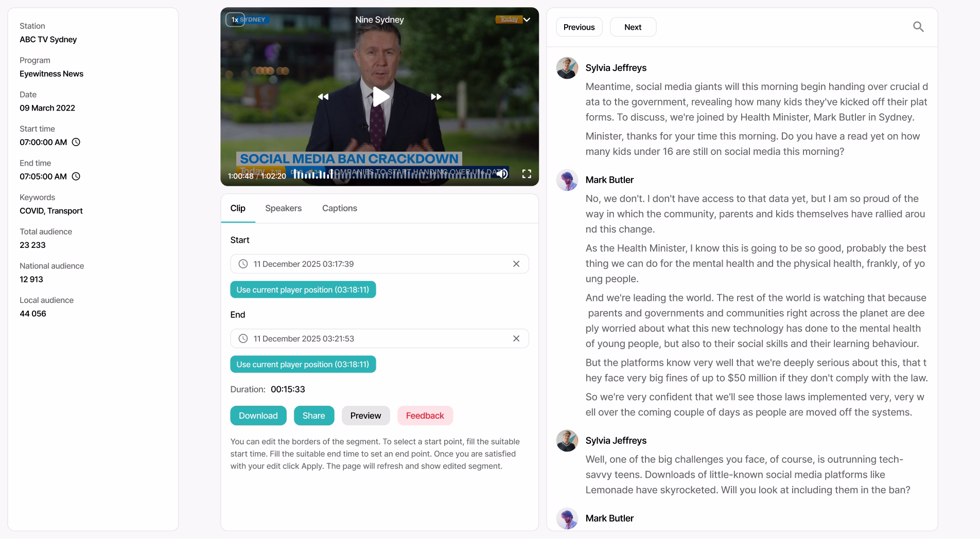This screenshot has width=980, height=539.
Task: Share the clip
Action: point(314,416)
